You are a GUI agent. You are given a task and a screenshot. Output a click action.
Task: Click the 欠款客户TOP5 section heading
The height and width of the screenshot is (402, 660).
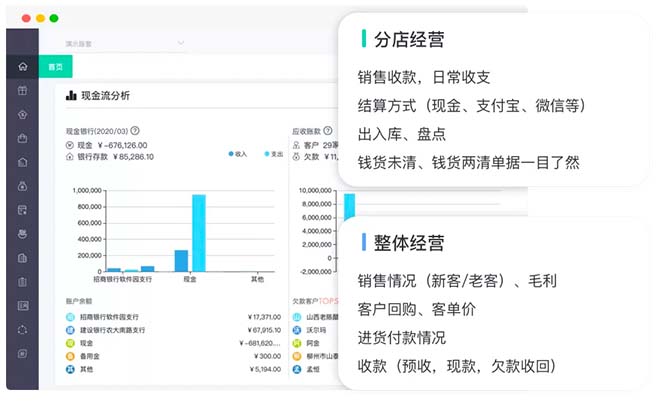click(x=315, y=301)
